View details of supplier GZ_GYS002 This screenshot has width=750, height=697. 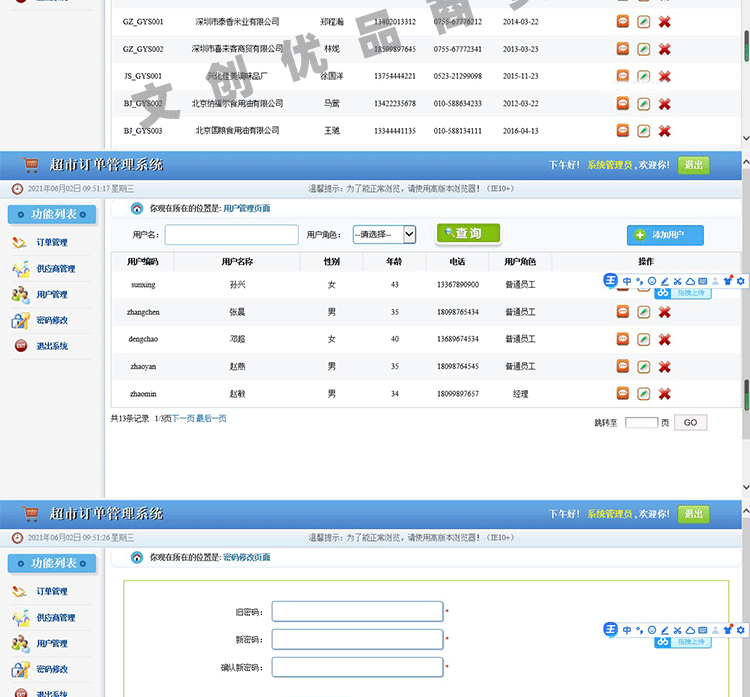622,49
